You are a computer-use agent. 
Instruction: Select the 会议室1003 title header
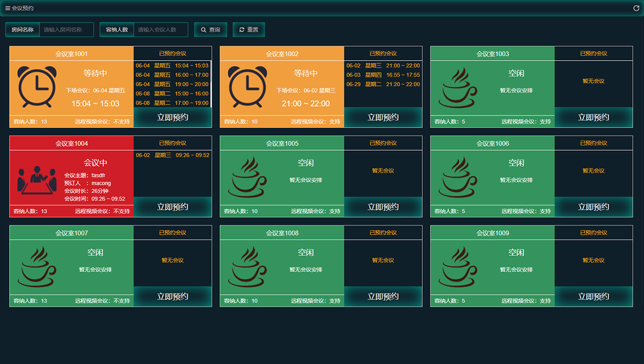pos(492,54)
